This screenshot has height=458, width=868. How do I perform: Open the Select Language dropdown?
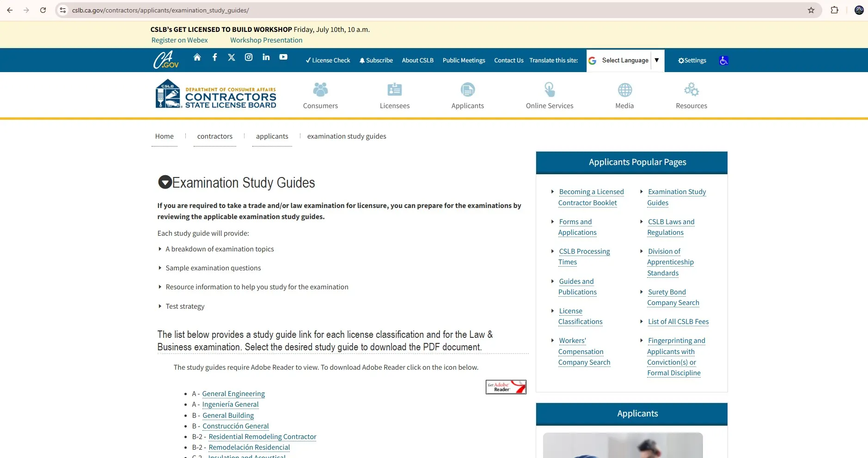[625, 61]
